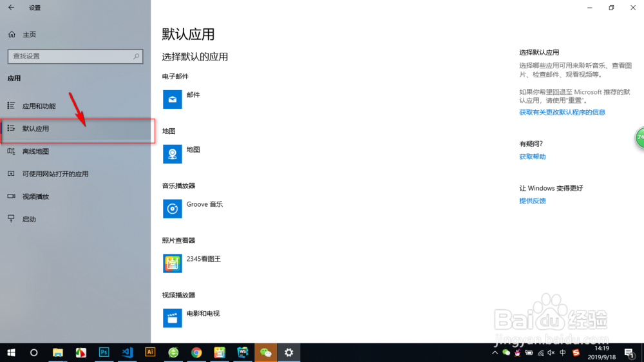Open the Windows Start menu
Image resolution: width=644 pixels, height=362 pixels.
[11, 352]
